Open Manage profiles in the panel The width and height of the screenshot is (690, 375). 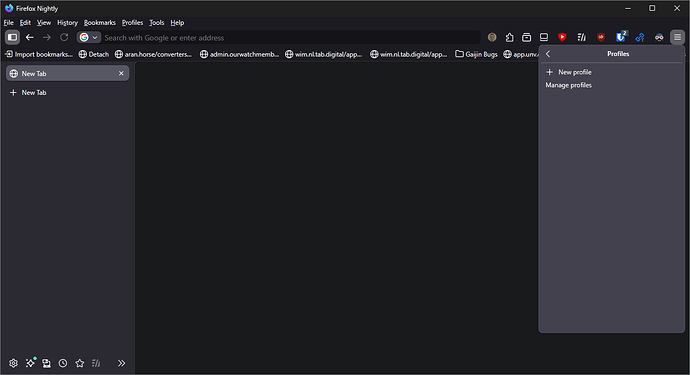[611, 85]
